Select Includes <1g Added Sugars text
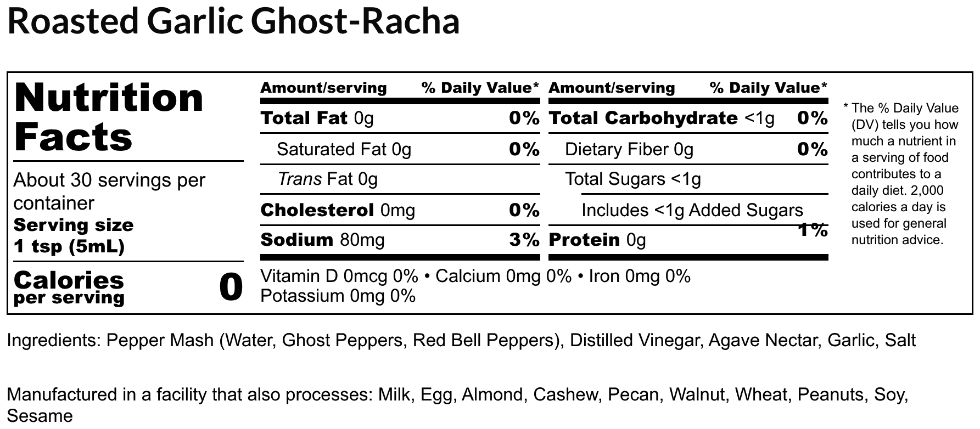 (692, 210)
